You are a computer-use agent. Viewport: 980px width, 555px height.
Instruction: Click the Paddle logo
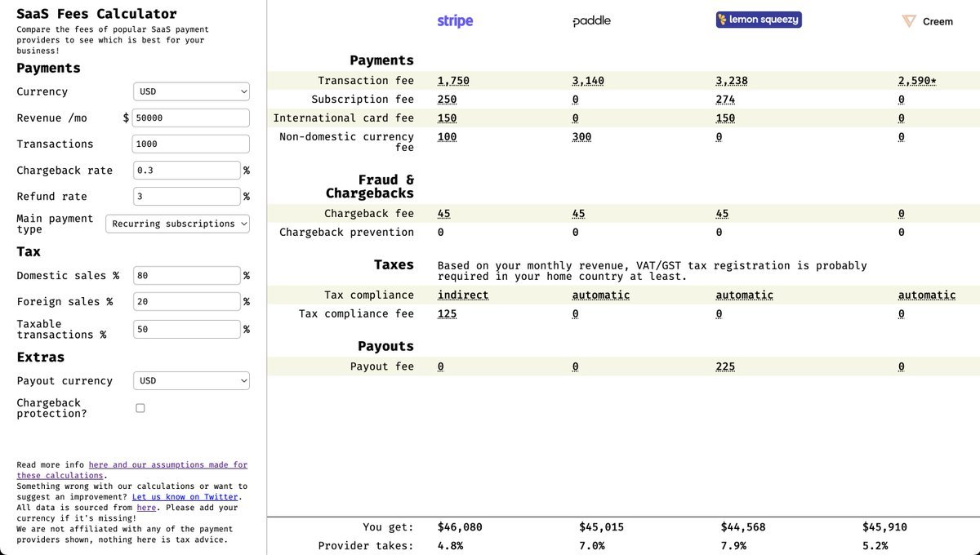(x=591, y=20)
